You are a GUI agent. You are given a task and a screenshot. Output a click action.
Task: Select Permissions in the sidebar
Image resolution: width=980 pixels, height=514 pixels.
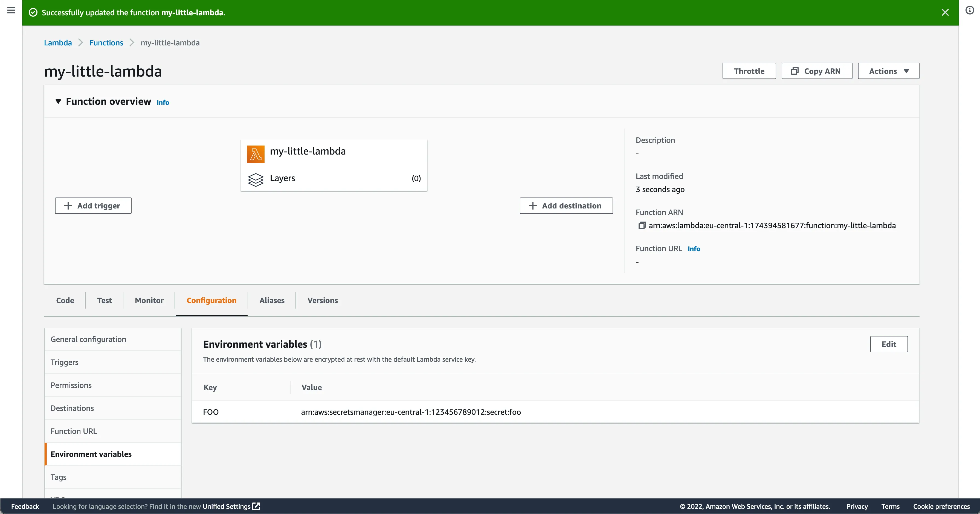point(71,385)
